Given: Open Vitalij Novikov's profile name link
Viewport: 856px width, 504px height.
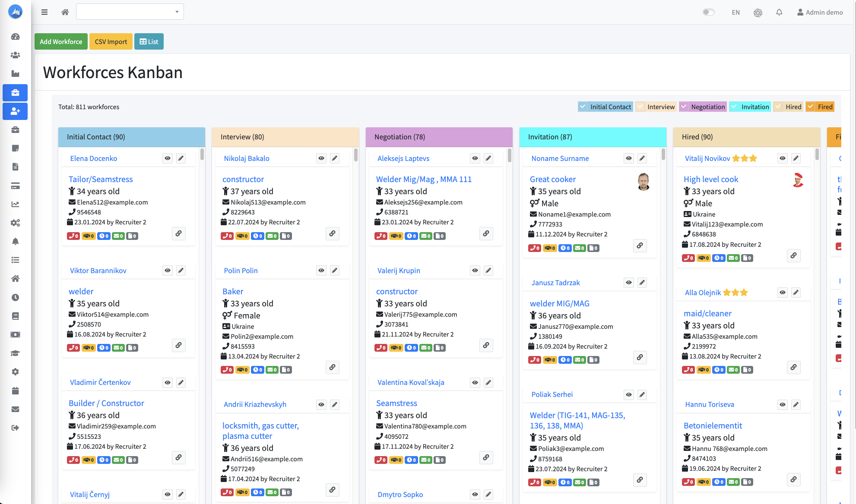Looking at the screenshot, I should [x=707, y=158].
